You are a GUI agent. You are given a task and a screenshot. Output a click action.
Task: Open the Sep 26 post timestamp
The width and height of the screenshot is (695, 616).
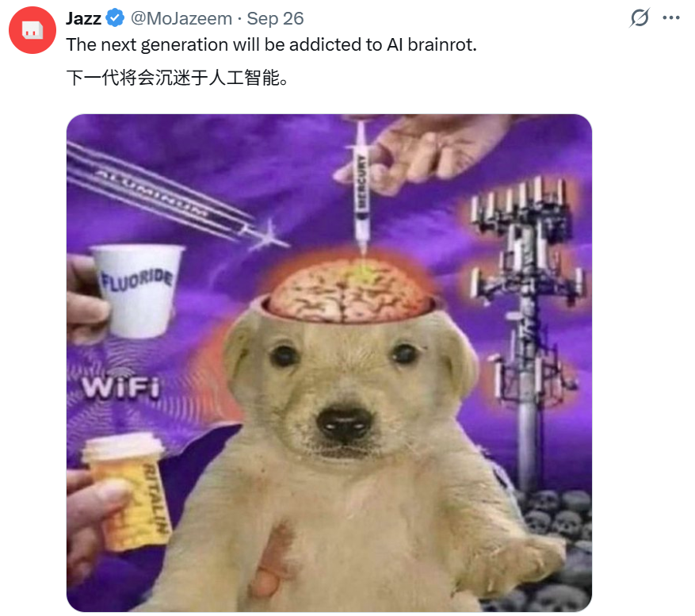click(275, 18)
